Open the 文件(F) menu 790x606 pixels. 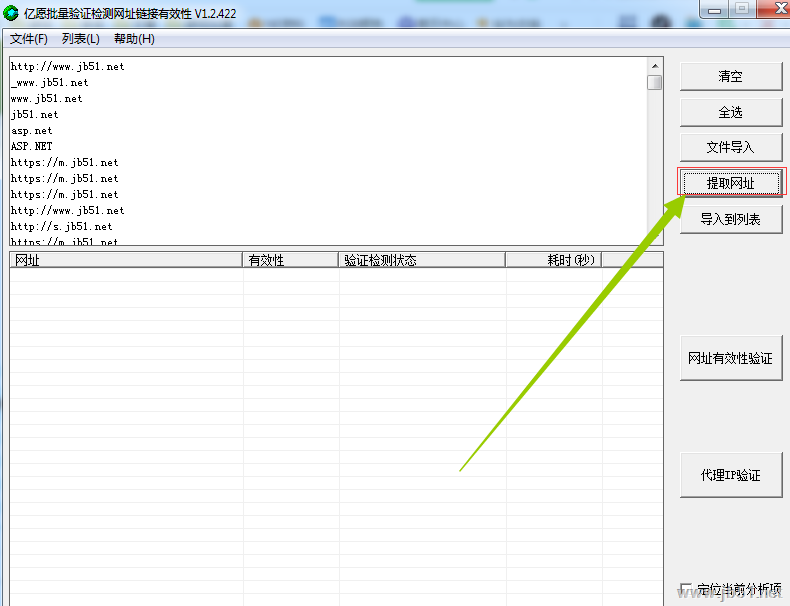[29, 39]
